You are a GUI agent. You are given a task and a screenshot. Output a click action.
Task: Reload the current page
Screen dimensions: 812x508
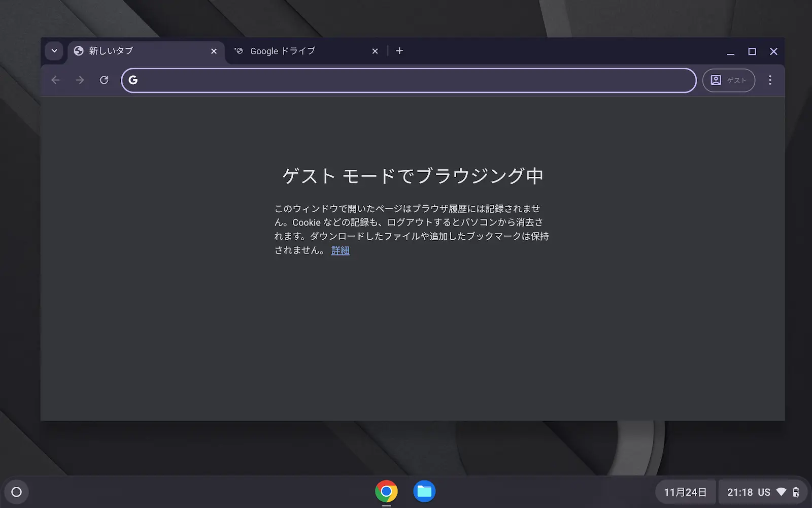[x=104, y=80]
